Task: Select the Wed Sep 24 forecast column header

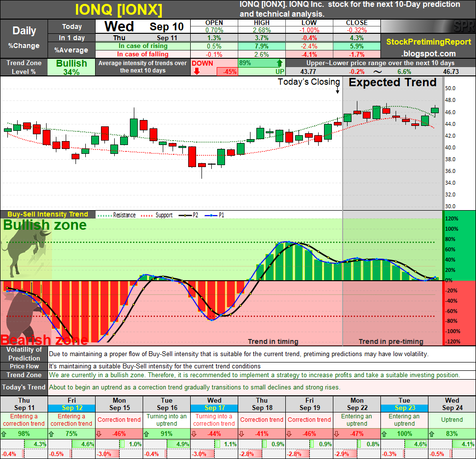Action: (452, 404)
